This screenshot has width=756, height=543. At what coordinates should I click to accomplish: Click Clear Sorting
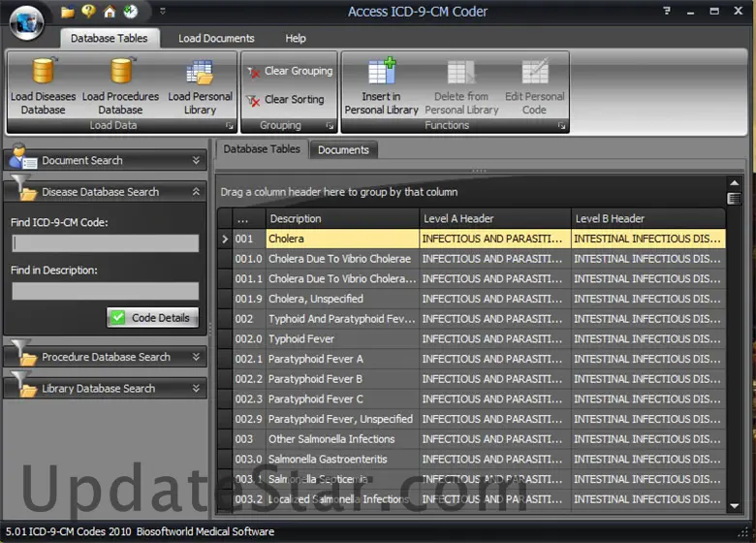click(x=286, y=100)
